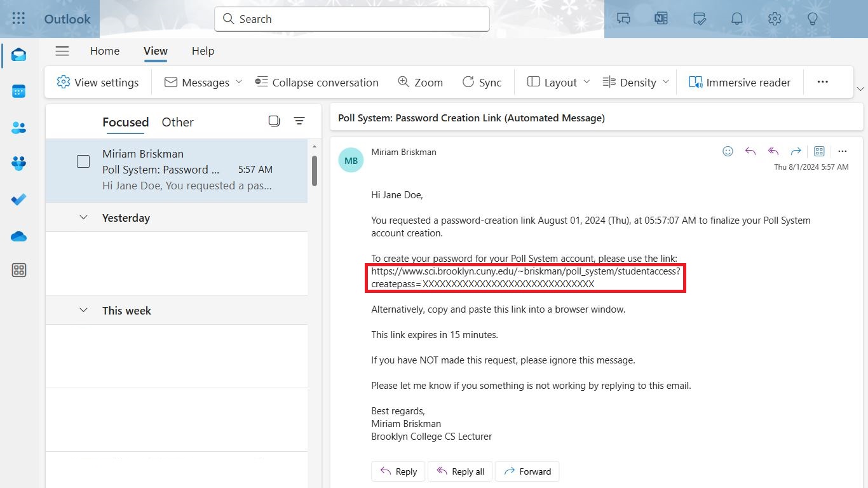The height and width of the screenshot is (488, 868).
Task: Open Mail in left sidebar
Action: pos(18,55)
